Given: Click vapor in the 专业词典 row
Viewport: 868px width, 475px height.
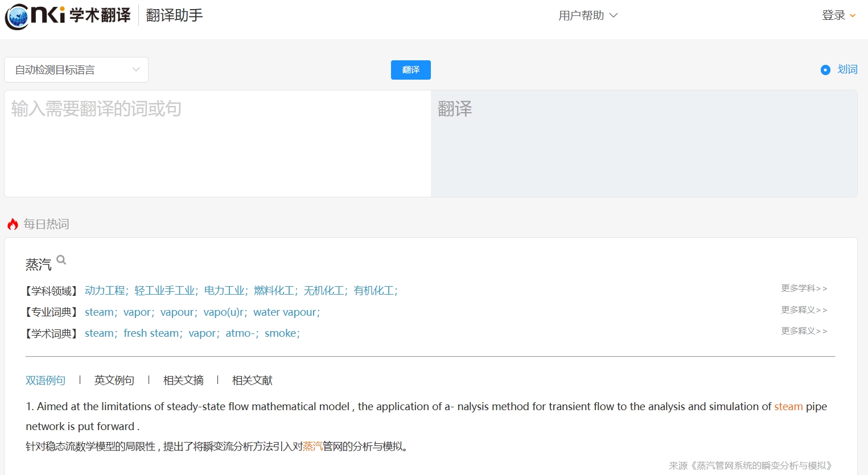Looking at the screenshot, I should [x=137, y=312].
